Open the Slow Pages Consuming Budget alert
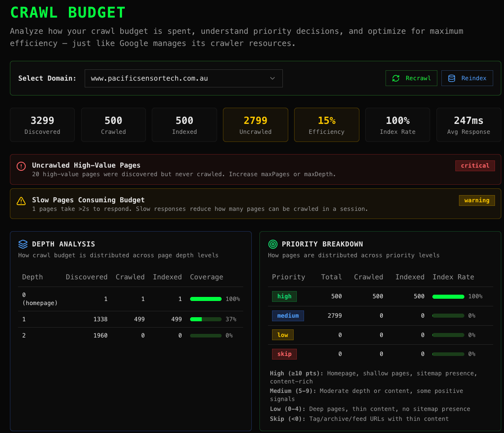The image size is (504, 433). pos(255,204)
